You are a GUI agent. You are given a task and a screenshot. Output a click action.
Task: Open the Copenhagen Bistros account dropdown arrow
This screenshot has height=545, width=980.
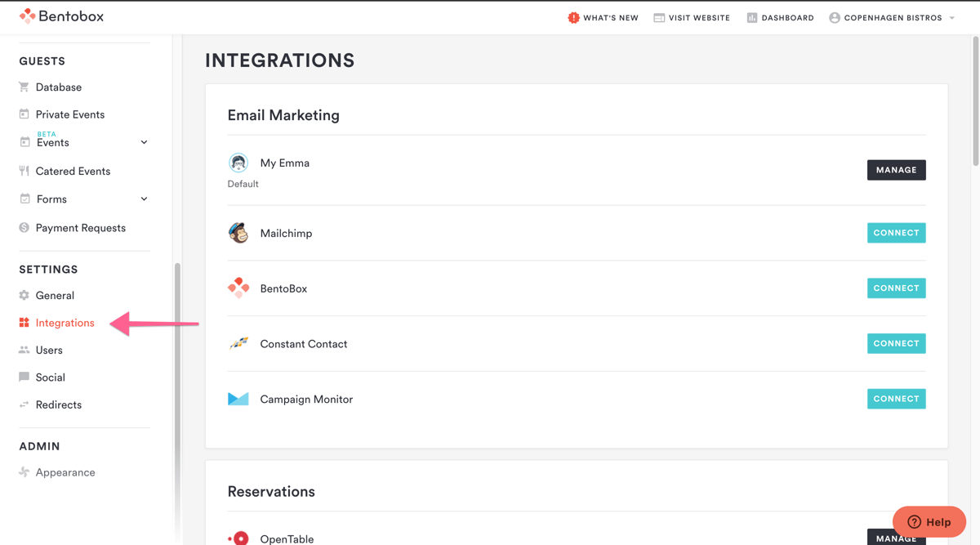(x=952, y=18)
